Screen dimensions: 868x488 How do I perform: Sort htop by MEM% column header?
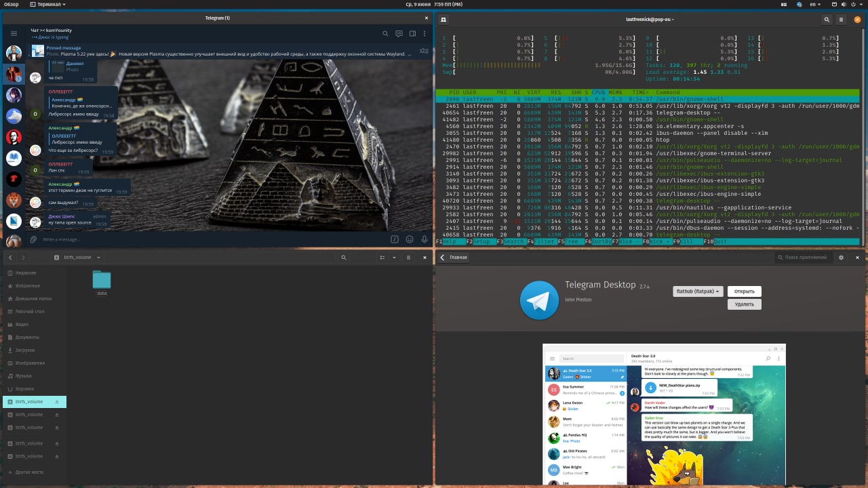pos(616,92)
